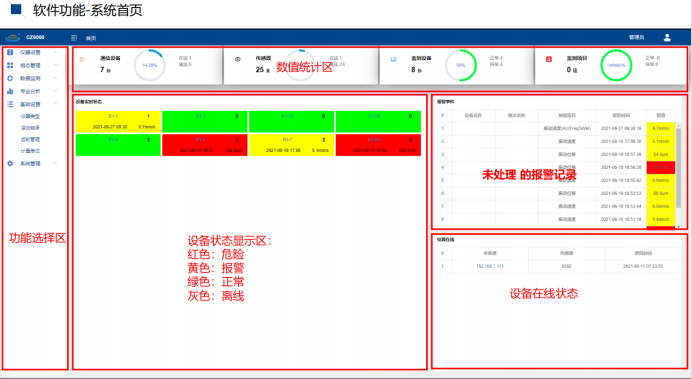Click alarm time 2021-06-27 09:30:16
The width and height of the screenshot is (692, 379).
coord(621,128)
